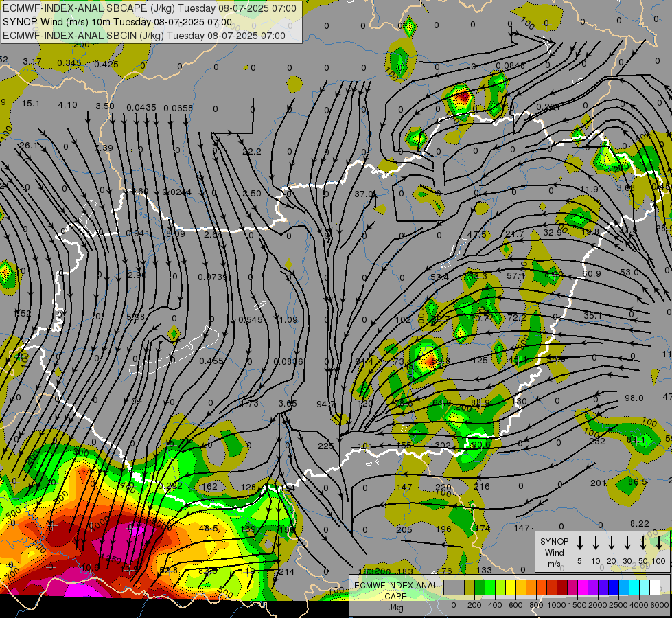Click the map value 22.2

(x=252, y=151)
